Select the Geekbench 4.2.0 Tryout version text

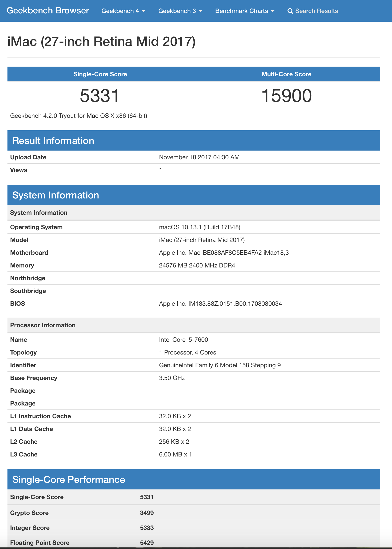pyautogui.click(x=78, y=116)
